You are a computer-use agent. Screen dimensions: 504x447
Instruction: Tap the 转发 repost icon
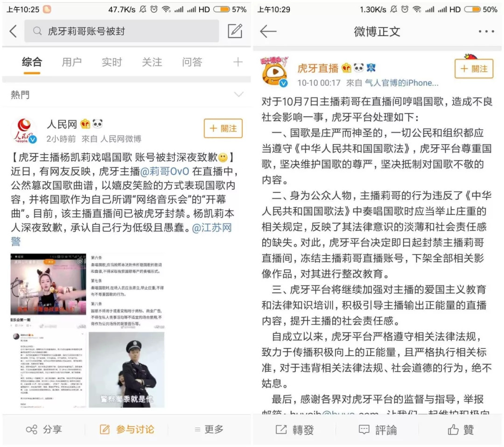pos(281,429)
